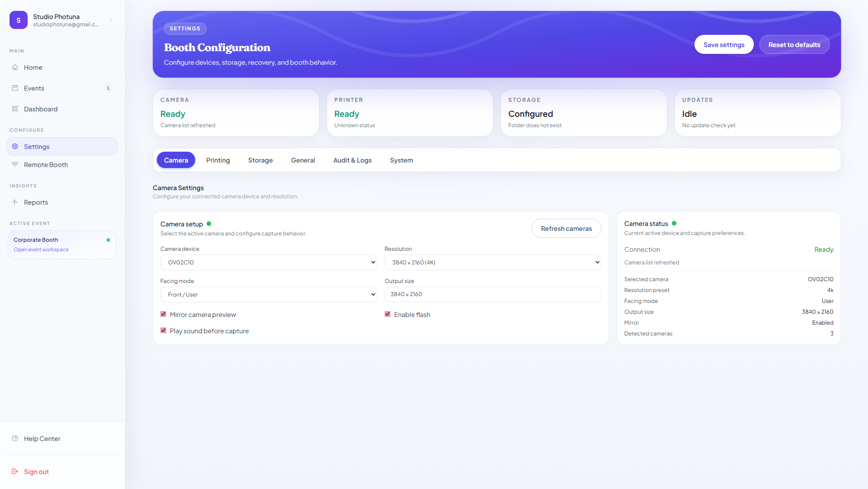This screenshot has width=868, height=489.
Task: Click the Settings gear icon in sidebar
Action: [15, 146]
